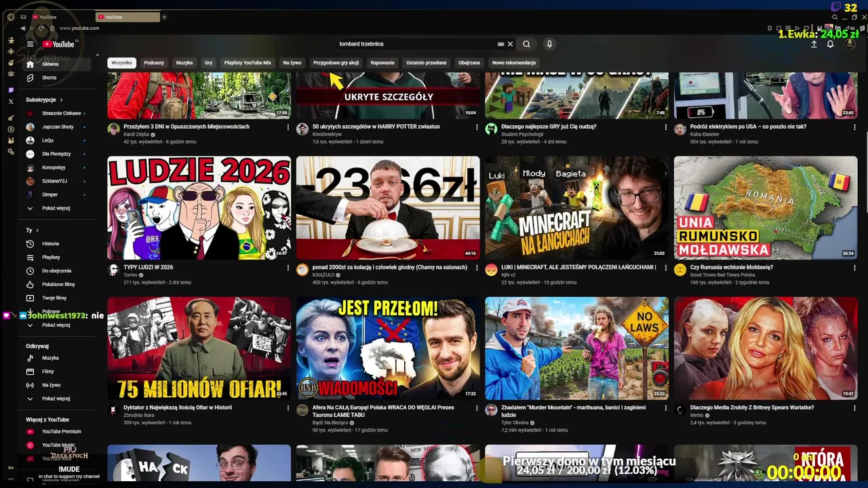Viewport: 868px width, 488px height.
Task: Play the Jest przełom Wiadomości thumbnail
Action: pos(388,348)
